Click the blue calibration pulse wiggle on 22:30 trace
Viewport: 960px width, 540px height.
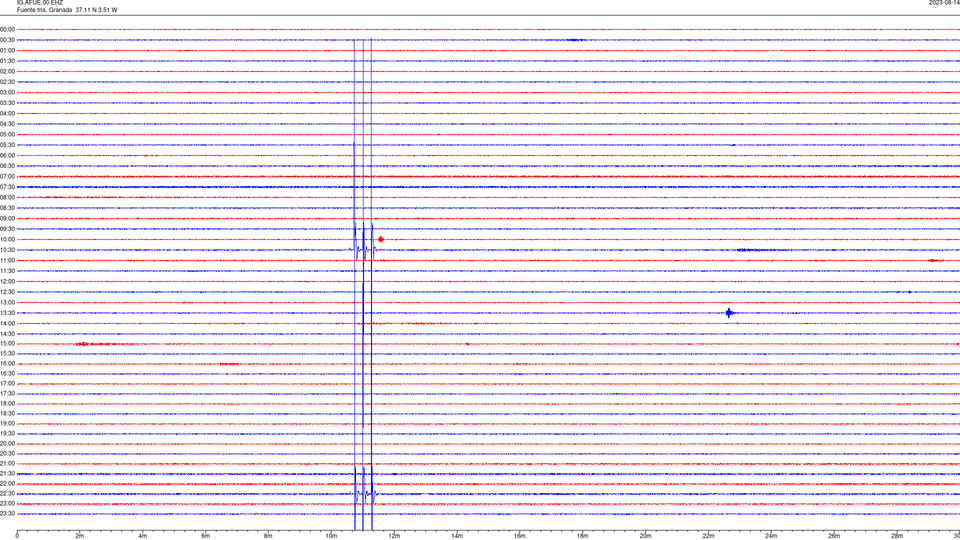(x=364, y=493)
